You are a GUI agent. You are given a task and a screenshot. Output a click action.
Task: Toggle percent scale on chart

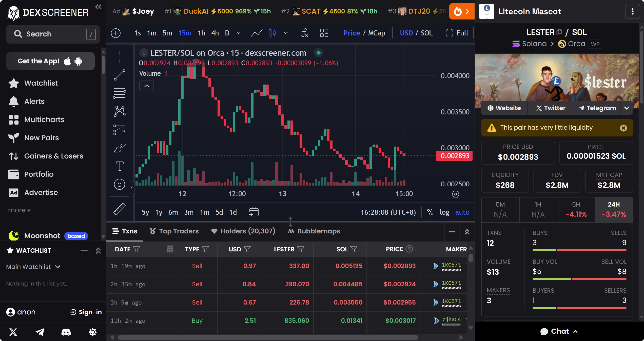pyautogui.click(x=430, y=212)
